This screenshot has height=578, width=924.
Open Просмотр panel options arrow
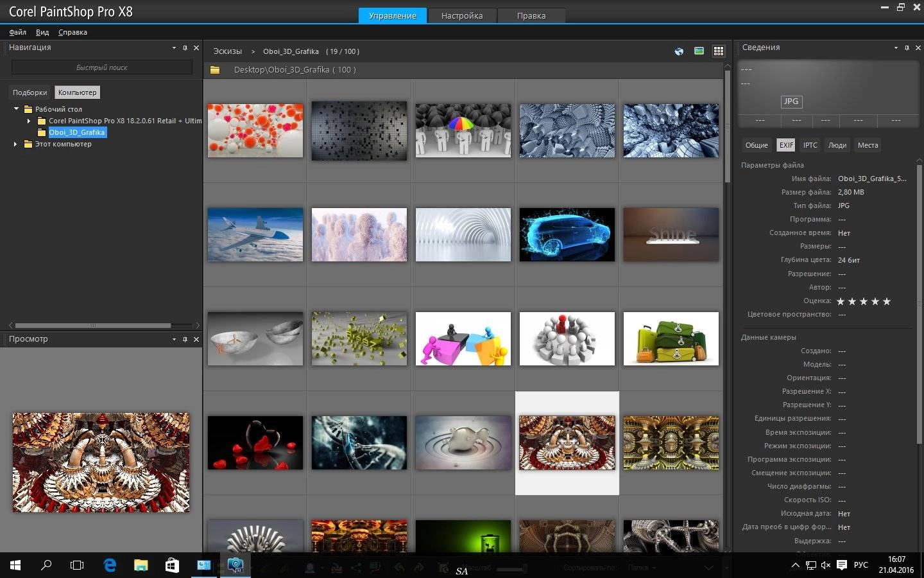click(x=174, y=339)
